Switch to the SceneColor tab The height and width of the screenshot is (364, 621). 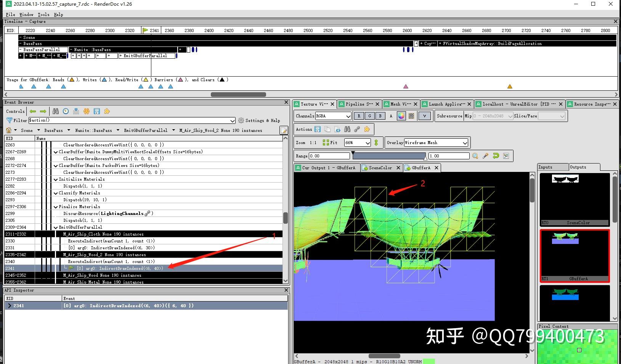pyautogui.click(x=380, y=168)
